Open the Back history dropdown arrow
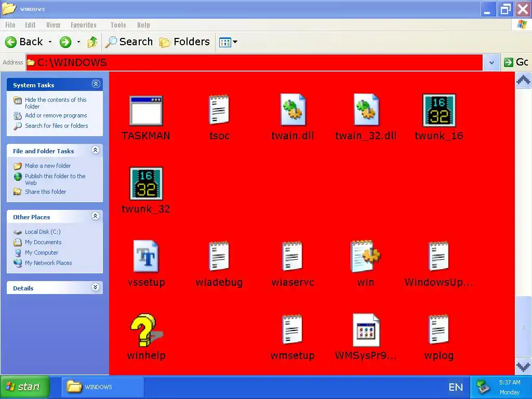The height and width of the screenshot is (399, 532). [50, 42]
